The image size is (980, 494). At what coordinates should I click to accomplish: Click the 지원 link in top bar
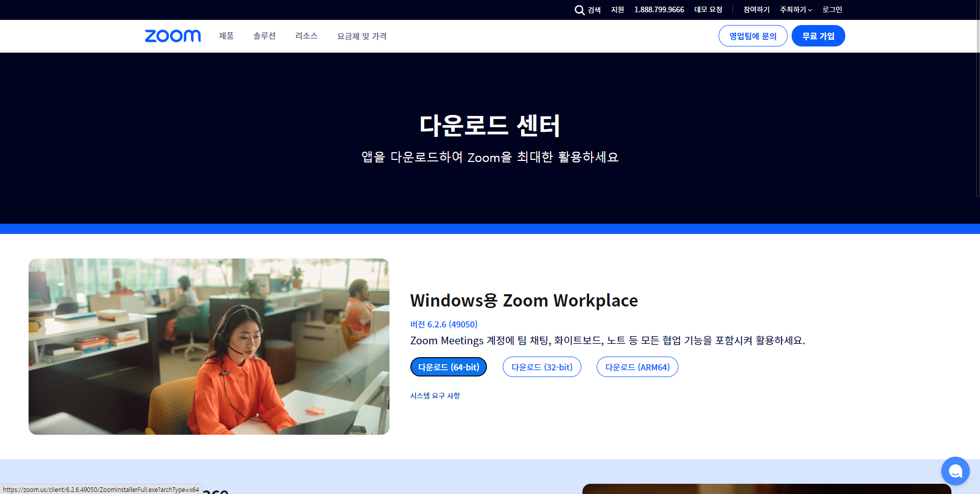pyautogui.click(x=618, y=10)
